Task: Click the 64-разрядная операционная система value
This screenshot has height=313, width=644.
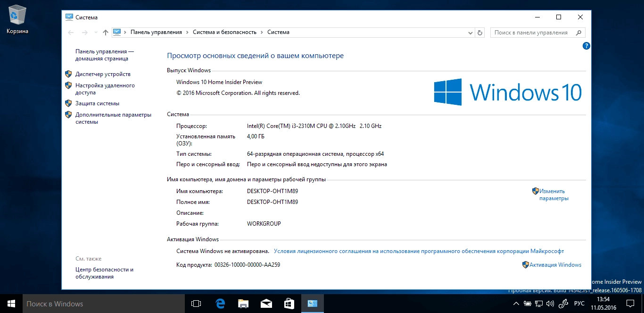Action: tap(315, 154)
